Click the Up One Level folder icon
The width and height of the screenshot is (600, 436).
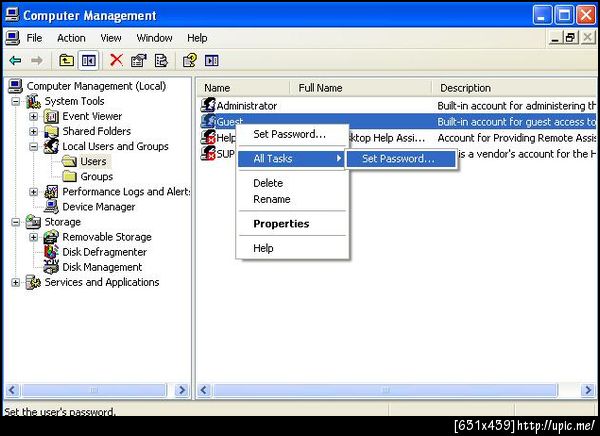(x=66, y=60)
